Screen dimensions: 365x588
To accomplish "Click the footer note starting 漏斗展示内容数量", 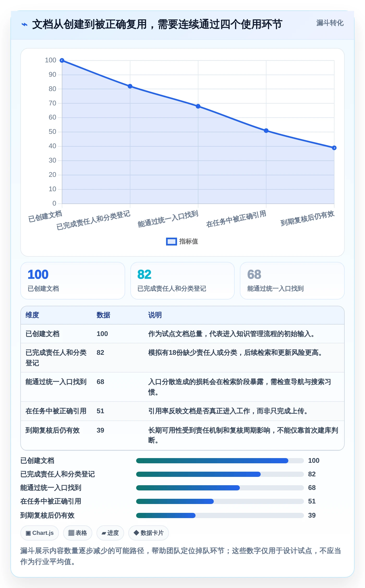I will click(181, 556).
